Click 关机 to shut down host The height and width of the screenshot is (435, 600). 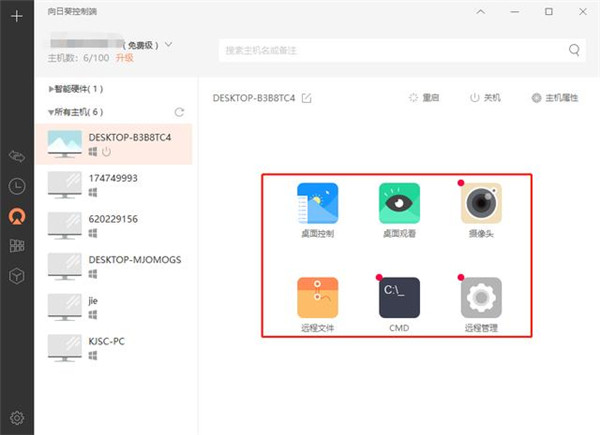tap(485, 98)
